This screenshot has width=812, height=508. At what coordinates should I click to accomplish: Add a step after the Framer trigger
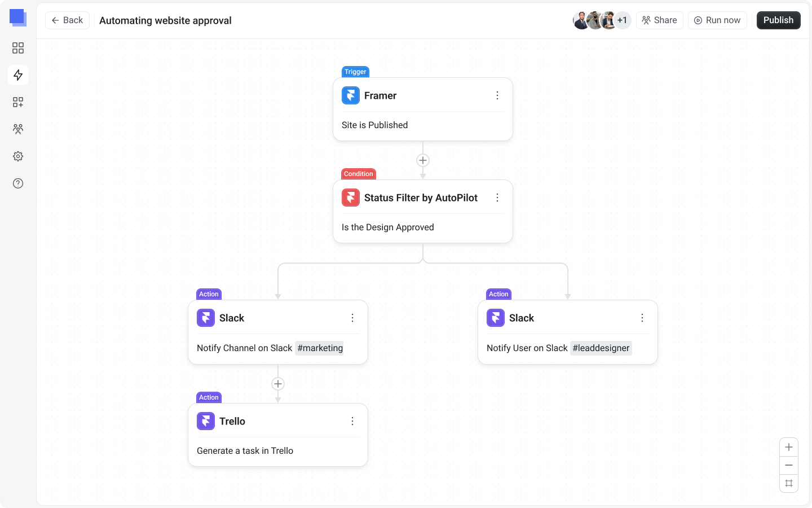coord(423,160)
